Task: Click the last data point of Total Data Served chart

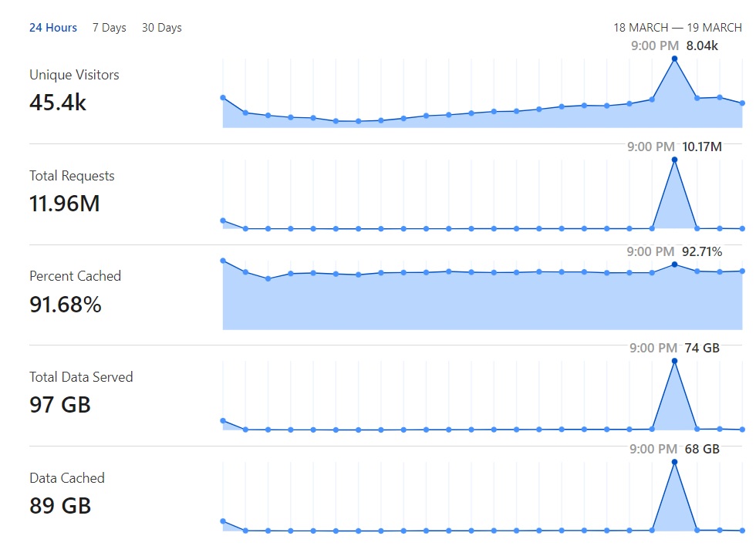Action: (742, 430)
